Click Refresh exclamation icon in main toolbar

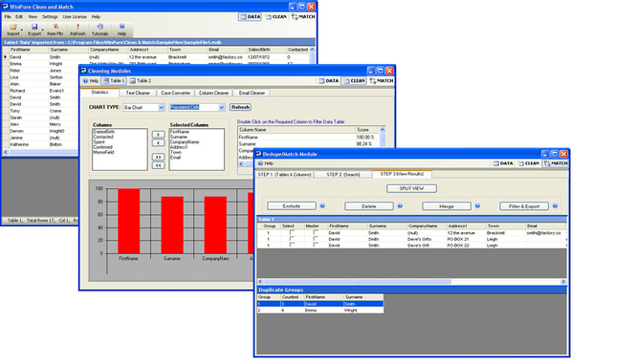(x=77, y=27)
